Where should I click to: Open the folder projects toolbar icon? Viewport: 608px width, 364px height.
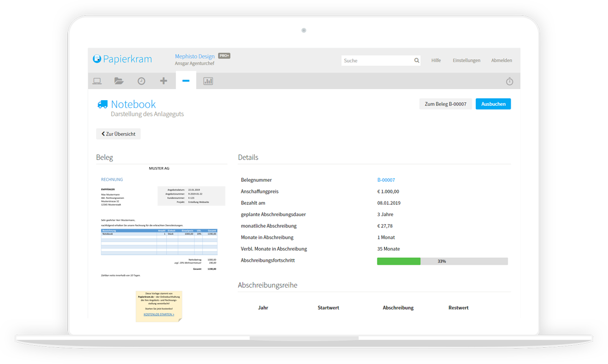[x=119, y=81]
